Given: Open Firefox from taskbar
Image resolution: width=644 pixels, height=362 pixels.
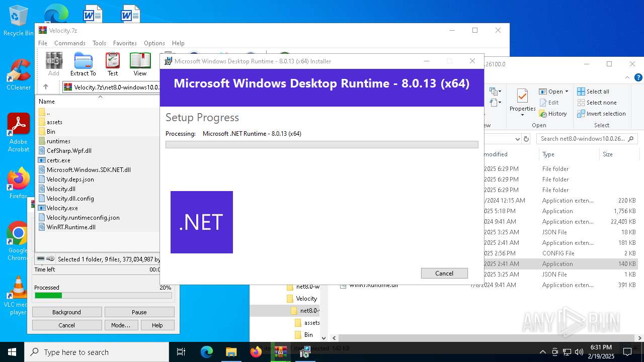Looking at the screenshot, I should (x=256, y=352).
